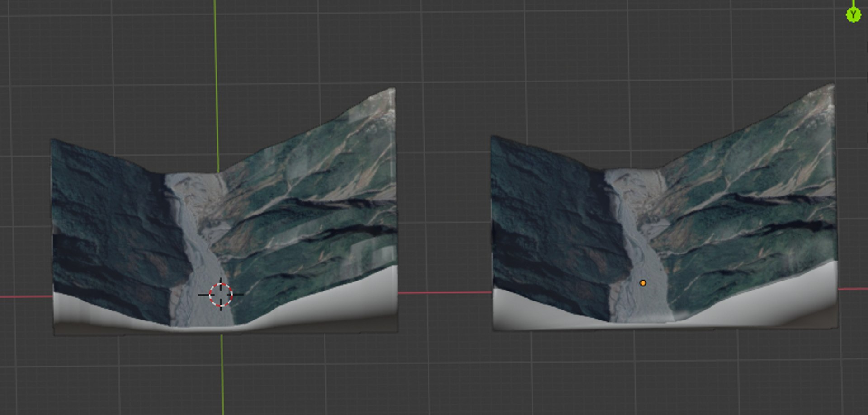Click the red-white 3D cursor on left terrain
This screenshot has height=415, width=868.
(221, 295)
